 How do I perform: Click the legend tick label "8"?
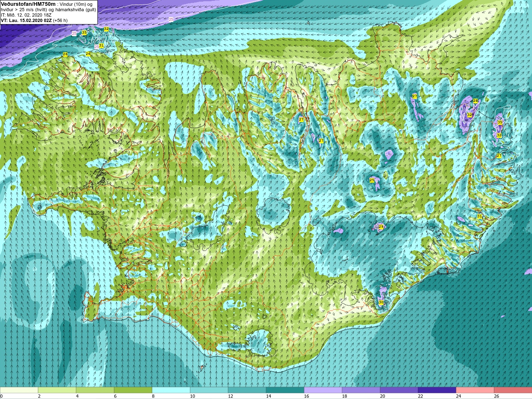click(x=153, y=396)
